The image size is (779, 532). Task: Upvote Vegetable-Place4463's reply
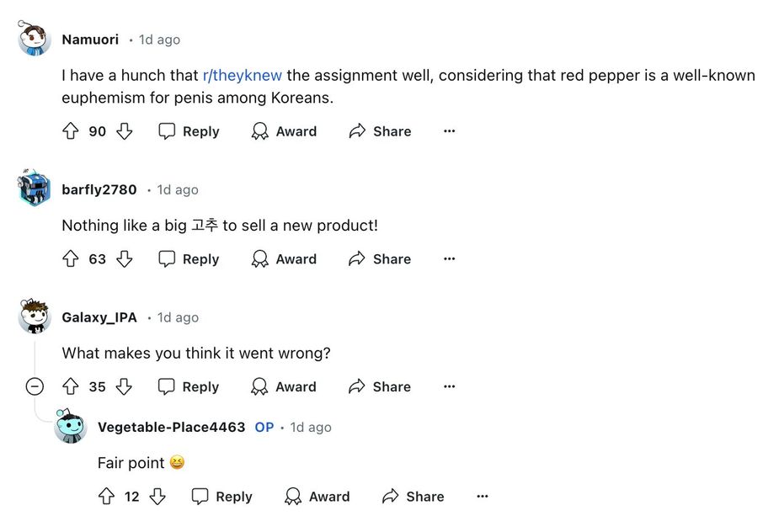106,497
